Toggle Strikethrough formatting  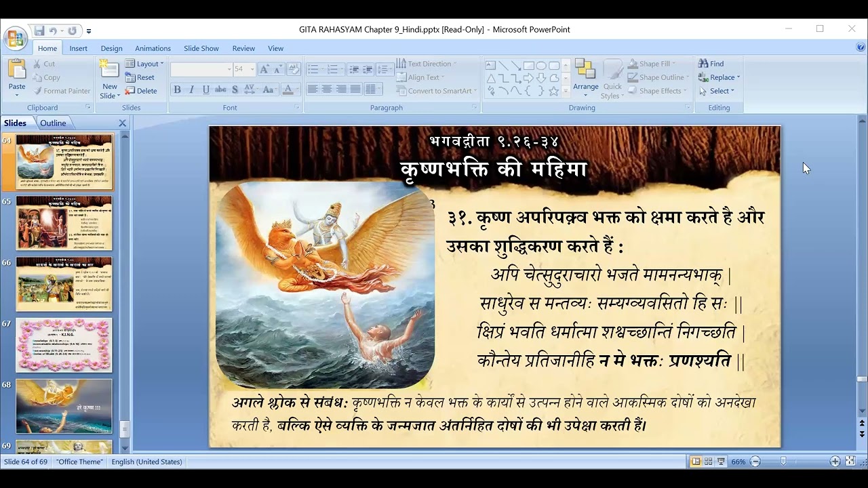click(220, 89)
